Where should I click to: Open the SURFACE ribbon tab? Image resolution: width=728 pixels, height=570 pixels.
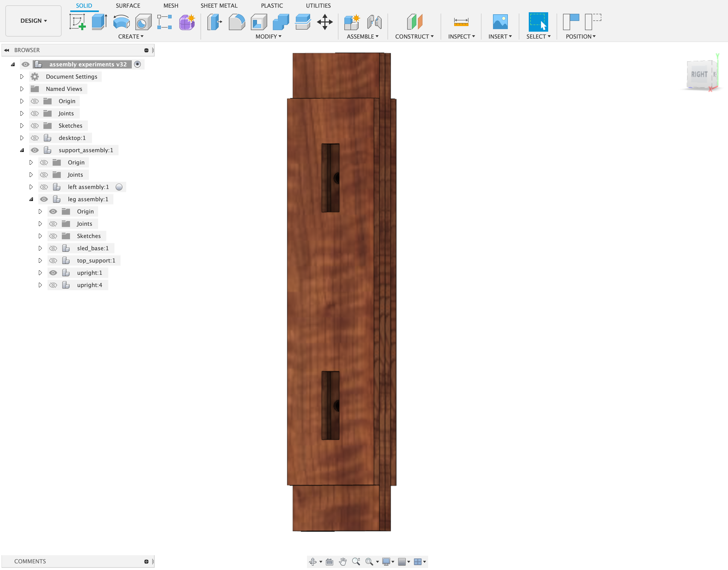(x=128, y=6)
